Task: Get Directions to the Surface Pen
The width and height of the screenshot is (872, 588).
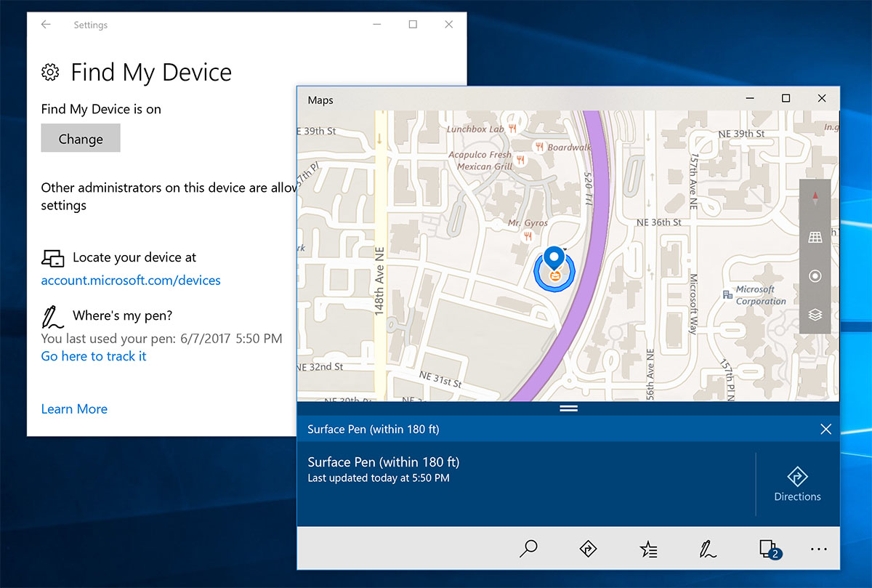Action: pos(797,483)
